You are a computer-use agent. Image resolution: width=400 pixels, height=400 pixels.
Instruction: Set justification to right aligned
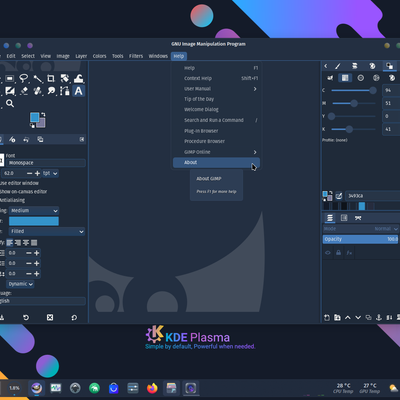pos(18,243)
